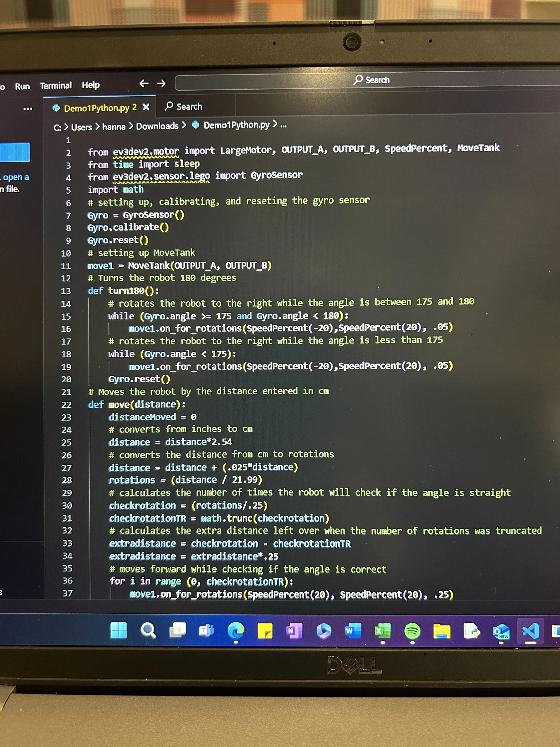The height and width of the screenshot is (747, 560).
Task: Expand the Downloads breadcrumb folder
Action: pyautogui.click(x=157, y=126)
